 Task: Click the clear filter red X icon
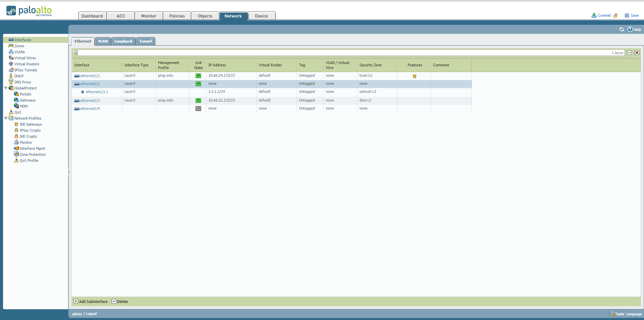[637, 53]
